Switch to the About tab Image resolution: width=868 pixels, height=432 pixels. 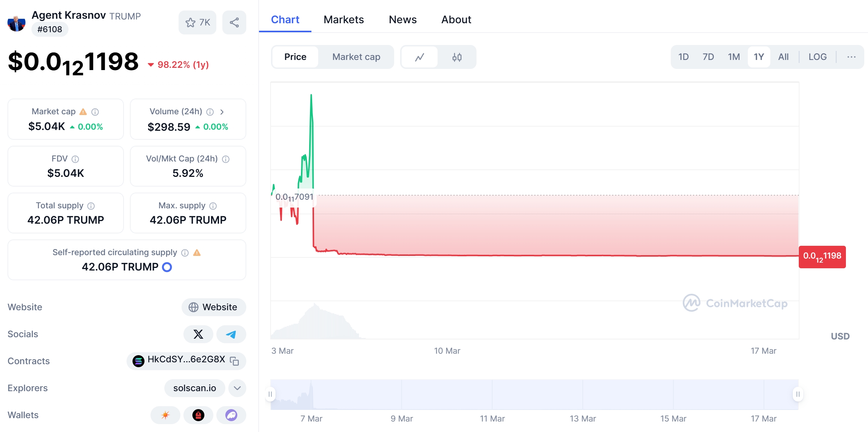tap(456, 19)
